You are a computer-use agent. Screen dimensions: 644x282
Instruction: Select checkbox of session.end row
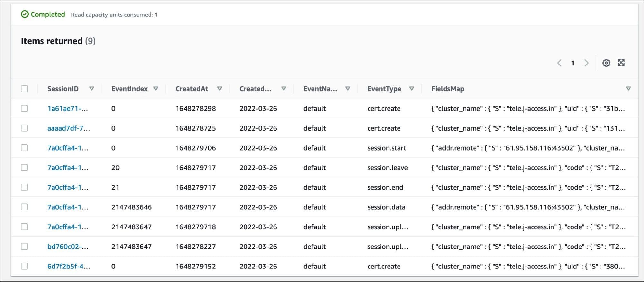(24, 187)
